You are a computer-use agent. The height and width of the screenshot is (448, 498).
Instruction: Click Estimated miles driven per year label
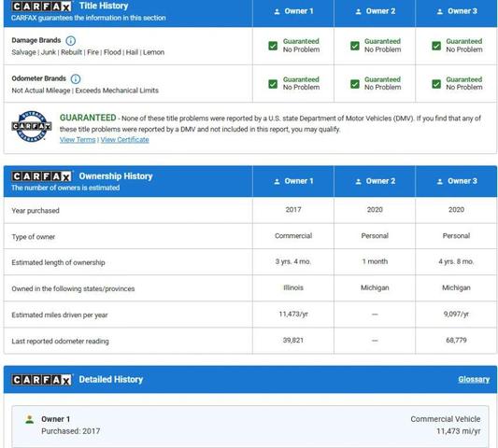tap(60, 315)
